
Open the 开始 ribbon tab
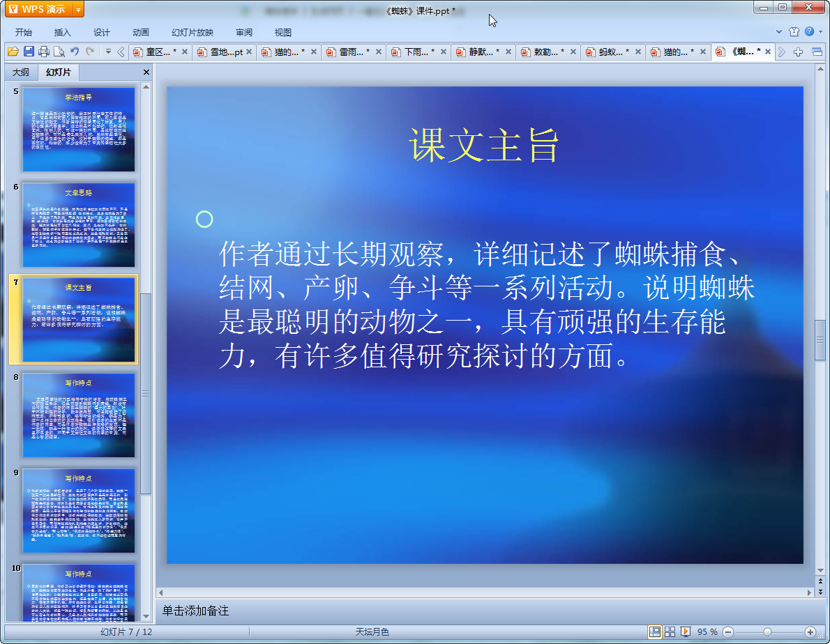(23, 32)
